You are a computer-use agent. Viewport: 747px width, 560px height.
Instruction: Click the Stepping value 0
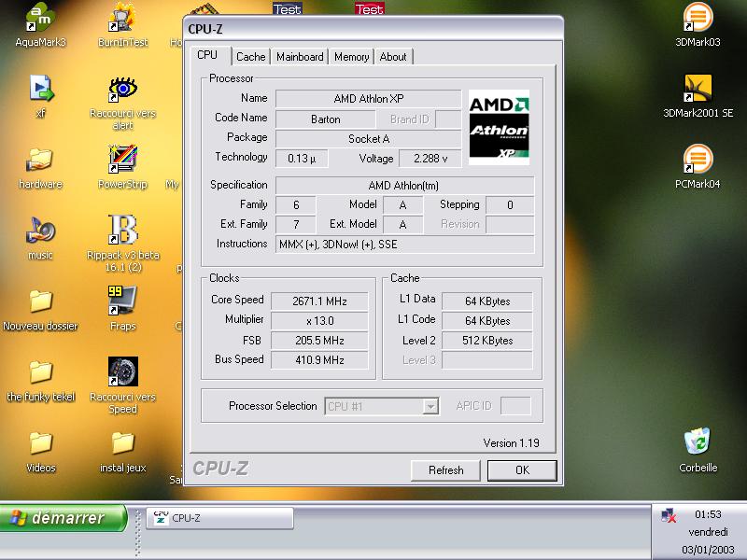click(510, 204)
